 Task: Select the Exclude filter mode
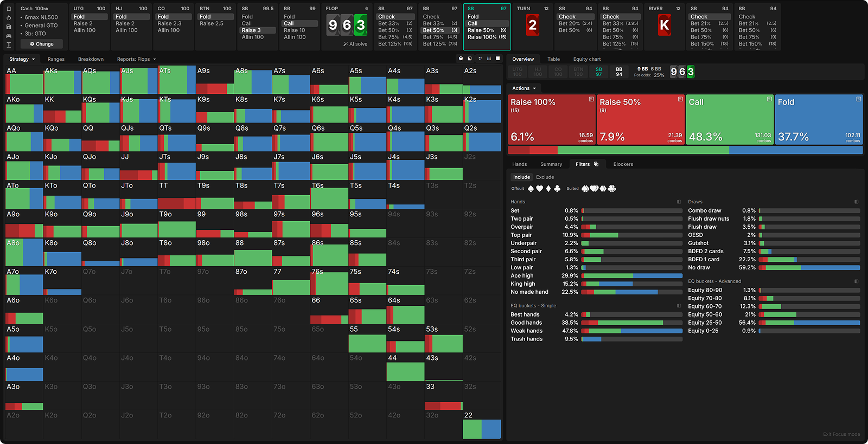(x=545, y=177)
